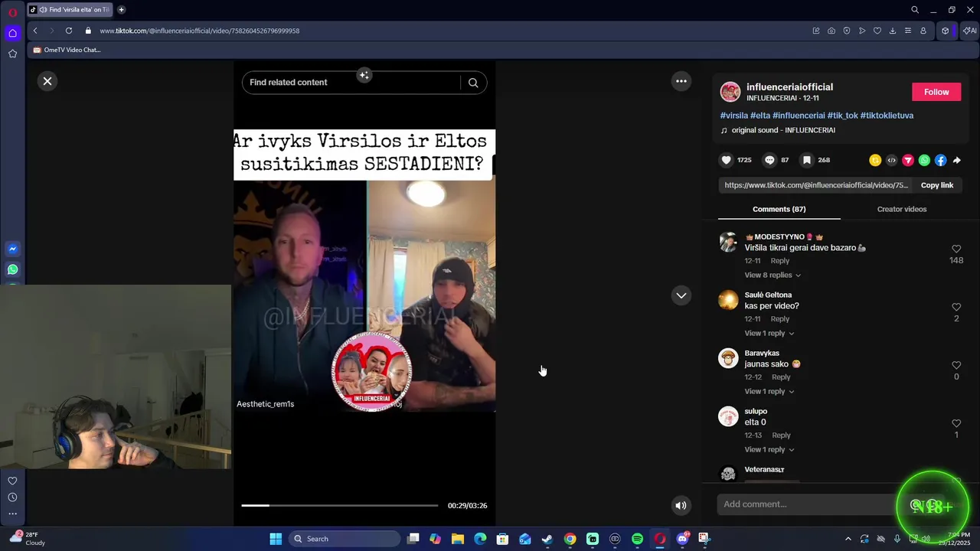Screen dimensions: 980x551
Task: Open more share options with the arrow icon
Action: [x=957, y=160]
